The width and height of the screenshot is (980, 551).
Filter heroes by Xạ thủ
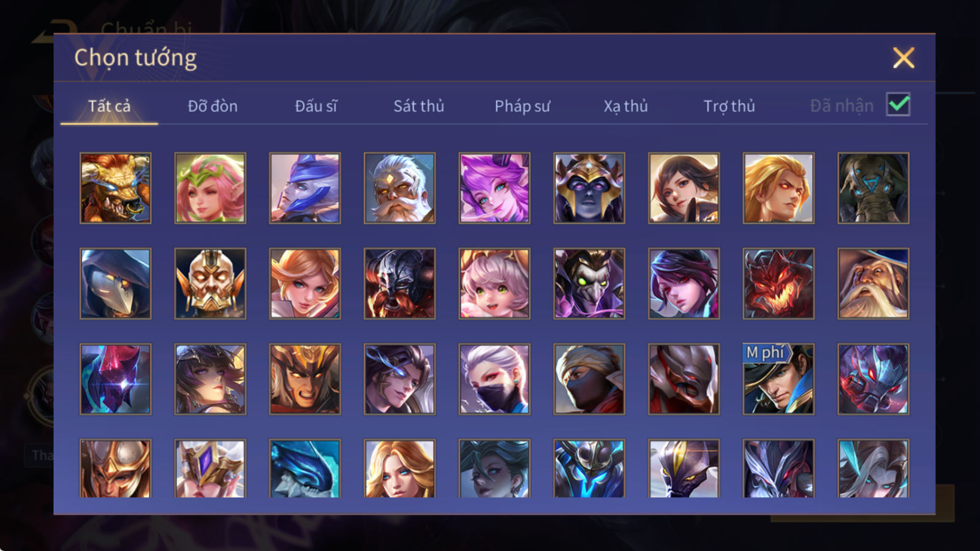625,106
